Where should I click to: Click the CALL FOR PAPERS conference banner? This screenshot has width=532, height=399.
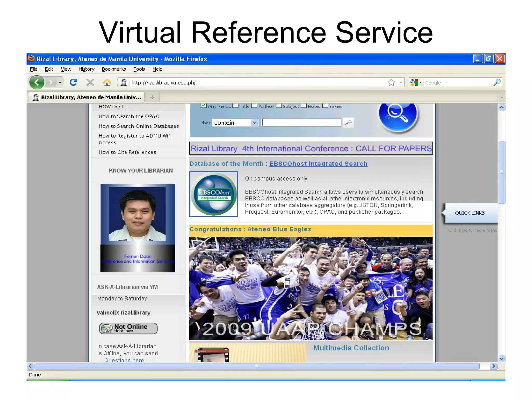point(311,148)
